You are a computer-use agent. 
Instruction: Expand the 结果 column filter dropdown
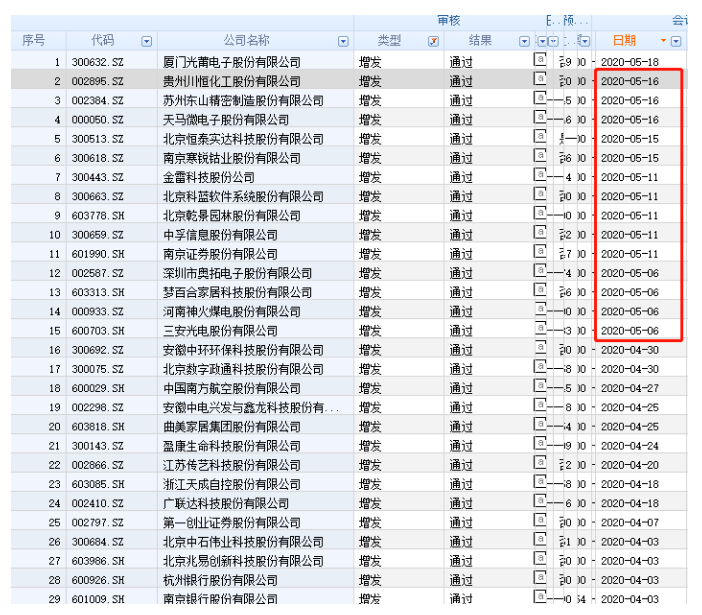(x=524, y=41)
